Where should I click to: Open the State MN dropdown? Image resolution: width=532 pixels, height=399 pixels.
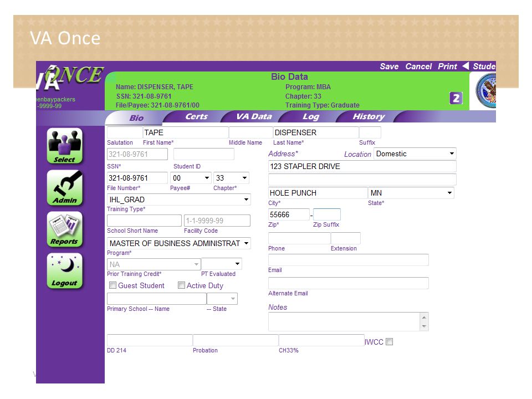point(411,193)
